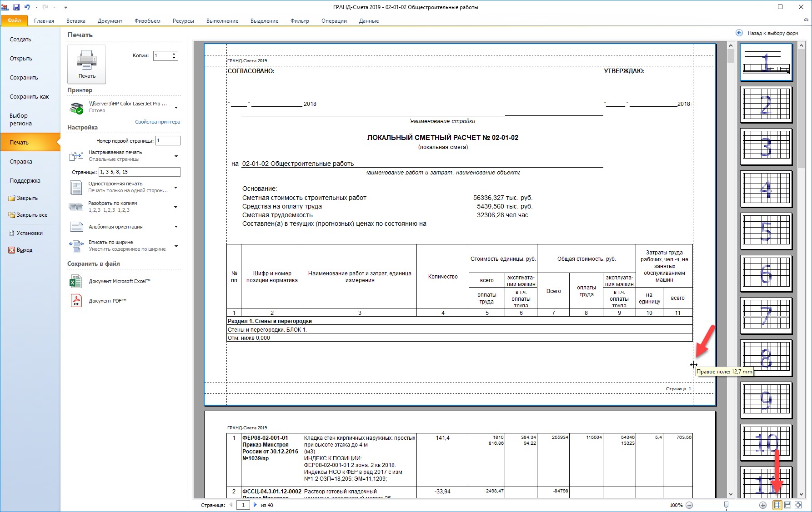
Task: Select page 5 thumbnail
Action: [766, 231]
